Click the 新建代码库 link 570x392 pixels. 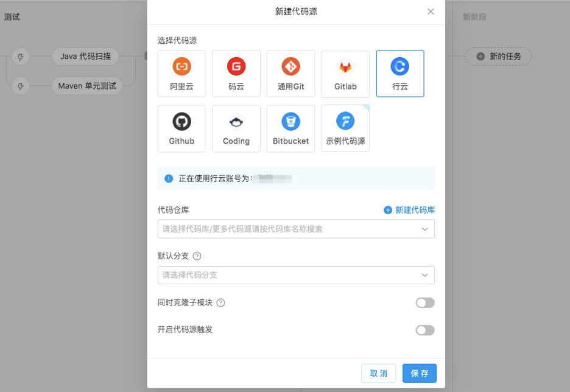tap(415, 210)
